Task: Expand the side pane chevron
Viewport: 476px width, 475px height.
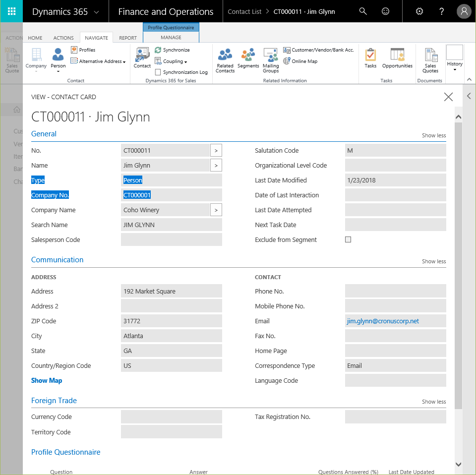Action: 469,96
